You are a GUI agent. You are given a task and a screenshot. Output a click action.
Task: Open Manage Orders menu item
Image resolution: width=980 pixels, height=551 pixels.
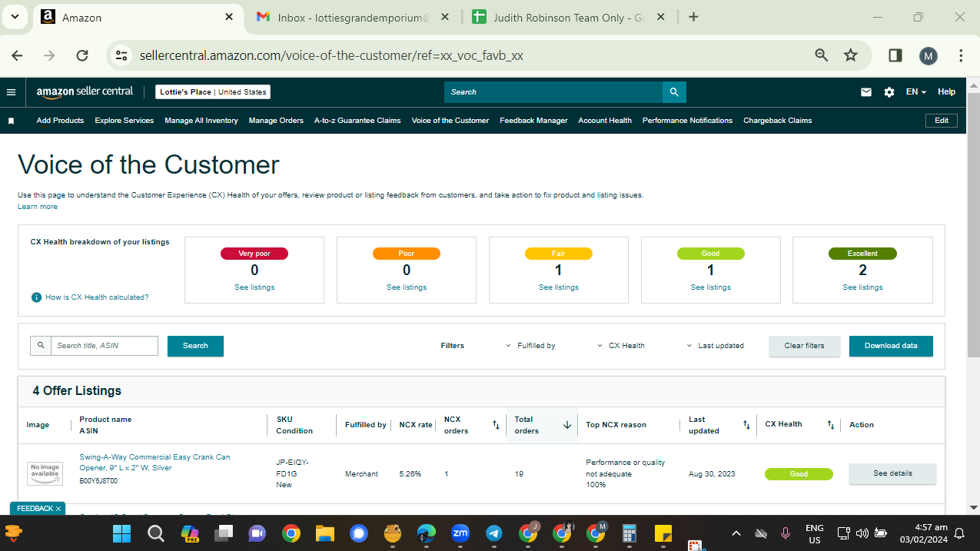276,121
